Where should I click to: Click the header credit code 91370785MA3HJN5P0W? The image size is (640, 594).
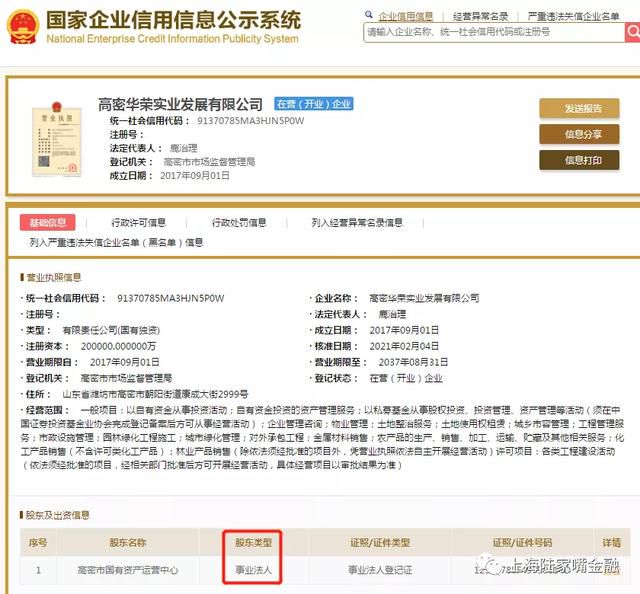pyautogui.click(x=250, y=121)
